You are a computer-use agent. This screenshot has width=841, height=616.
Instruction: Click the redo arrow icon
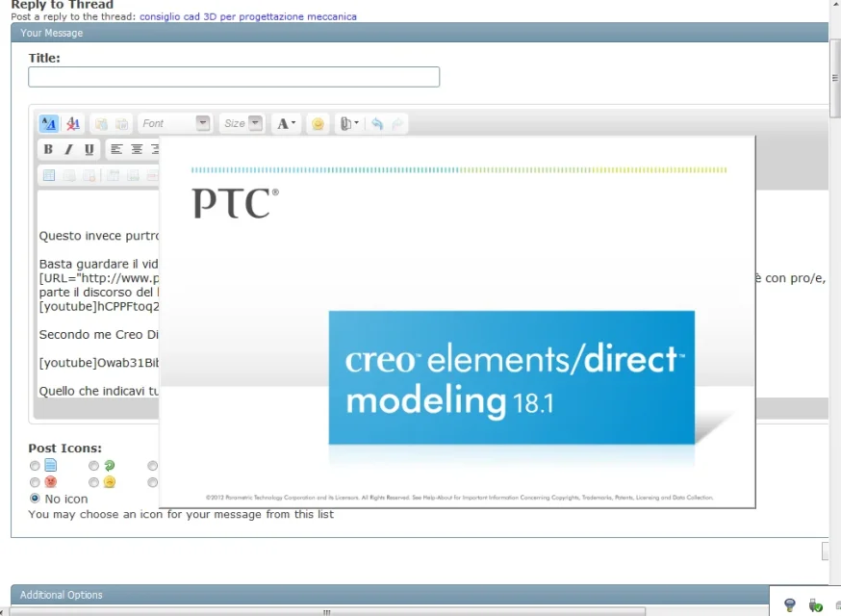[397, 124]
